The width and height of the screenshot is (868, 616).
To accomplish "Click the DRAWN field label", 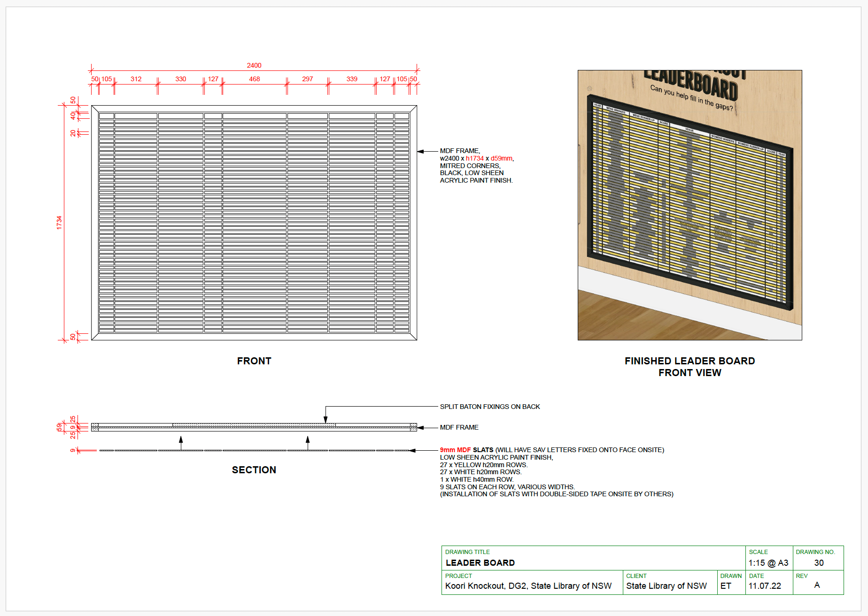I will point(731,576).
